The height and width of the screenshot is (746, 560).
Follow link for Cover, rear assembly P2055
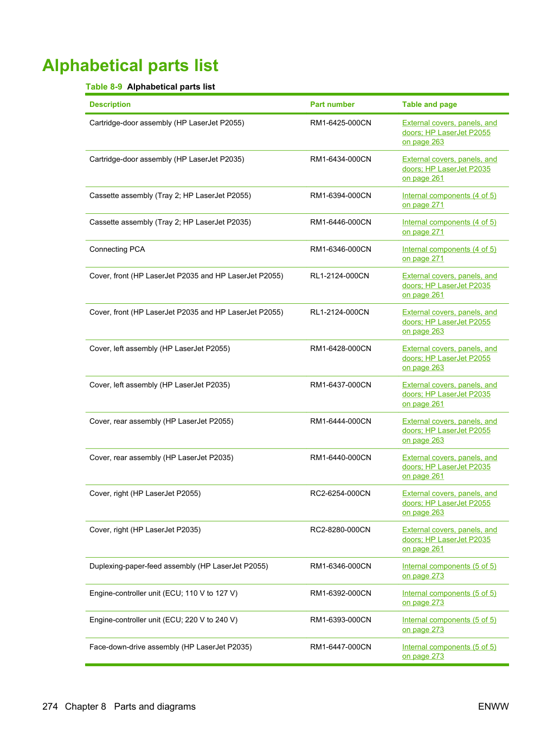[x=449, y=431]
